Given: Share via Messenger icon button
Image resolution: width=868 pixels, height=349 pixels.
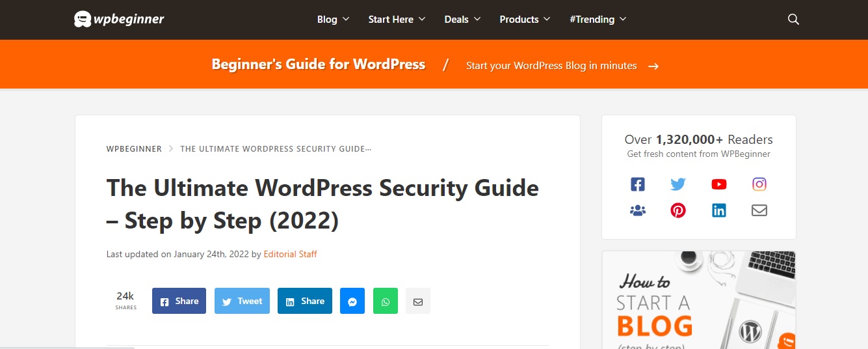Looking at the screenshot, I should (352, 301).
